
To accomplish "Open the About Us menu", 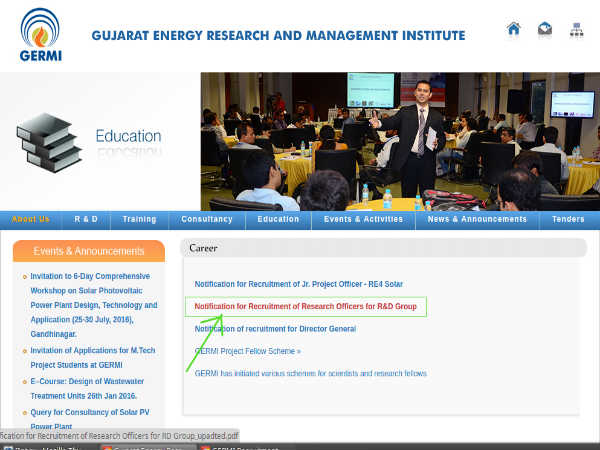I will click(31, 219).
